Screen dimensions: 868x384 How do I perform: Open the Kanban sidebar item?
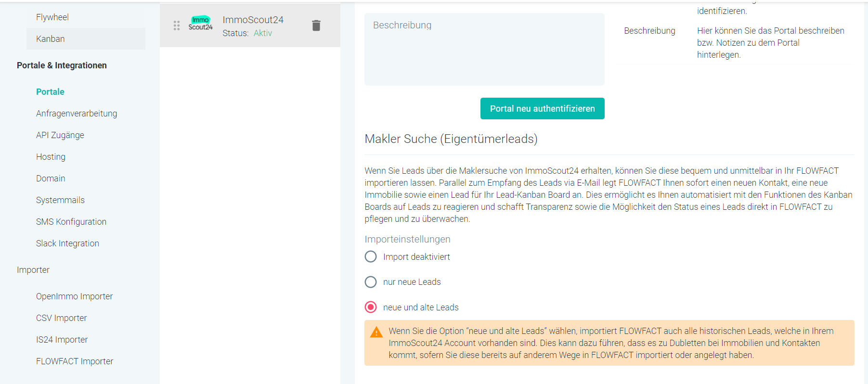[x=86, y=38]
